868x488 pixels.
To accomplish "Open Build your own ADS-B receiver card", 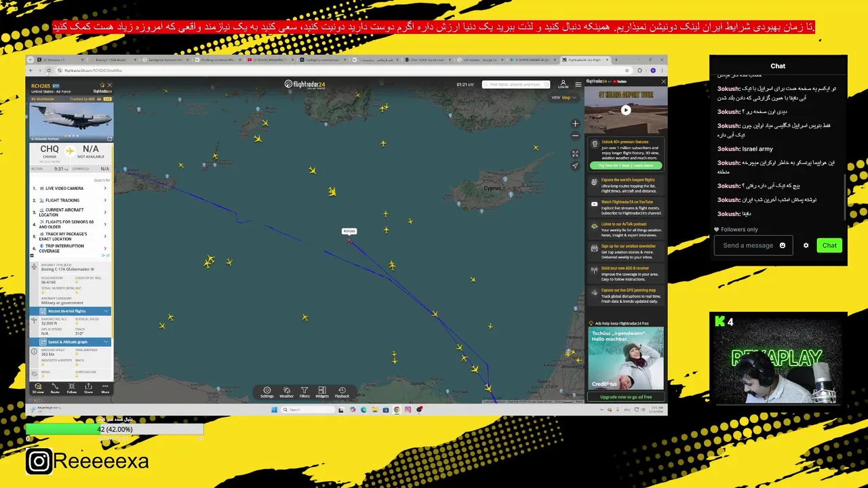I will [626, 273].
